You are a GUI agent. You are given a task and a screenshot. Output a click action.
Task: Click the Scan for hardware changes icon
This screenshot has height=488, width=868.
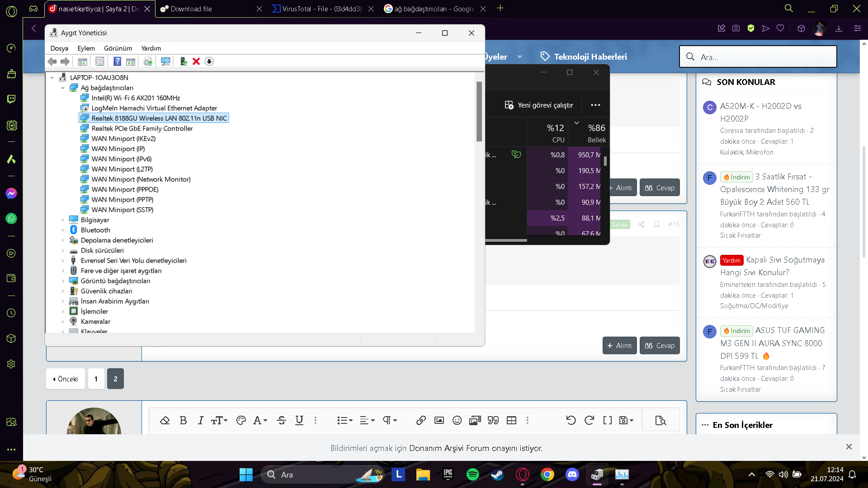coord(165,61)
